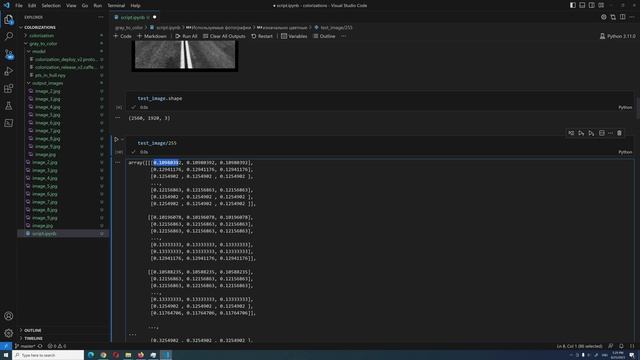Open the Manage gear in the activity bar
This screenshot has height=360, width=640.
9,333
